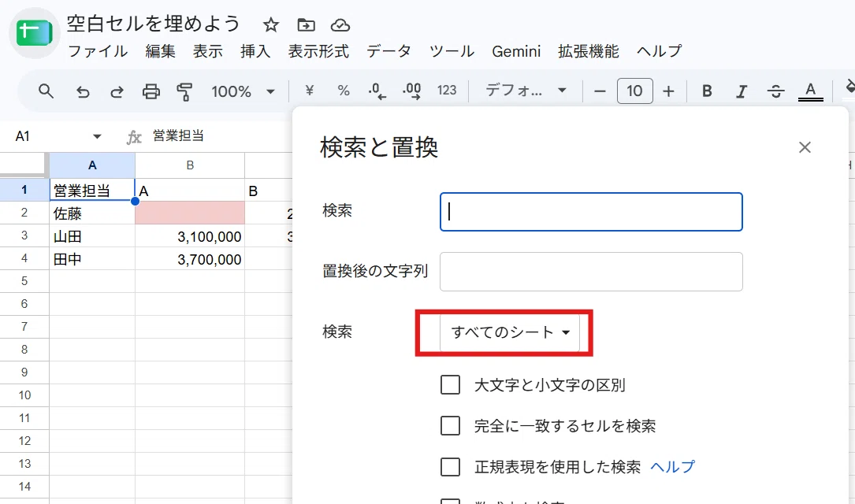Image resolution: width=855 pixels, height=504 pixels.
Task: Click the print icon
Action: (151, 91)
